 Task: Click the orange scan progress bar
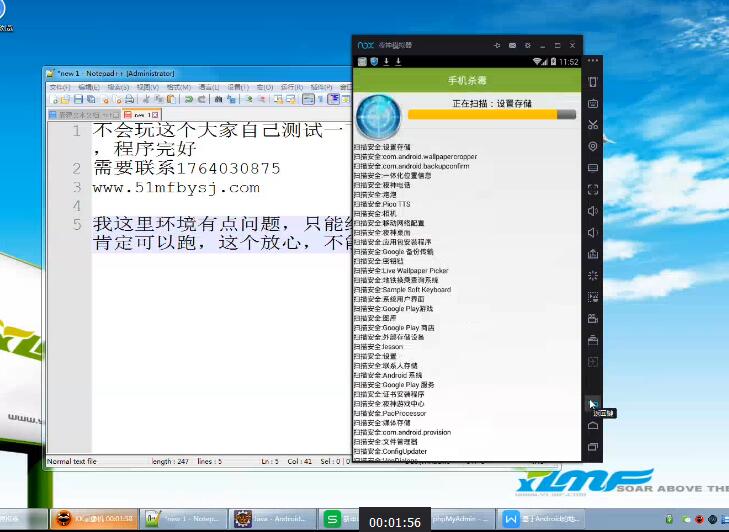(491, 114)
